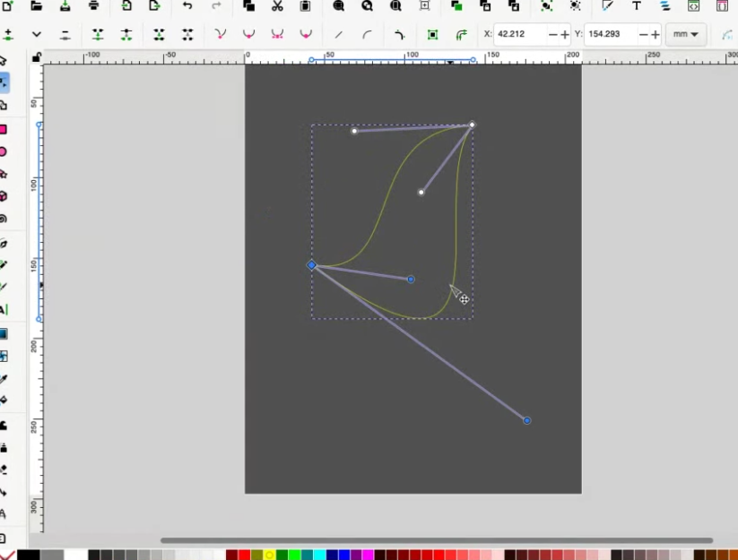Pick the black palette swatch
The image size is (738, 560).
click(x=28, y=556)
